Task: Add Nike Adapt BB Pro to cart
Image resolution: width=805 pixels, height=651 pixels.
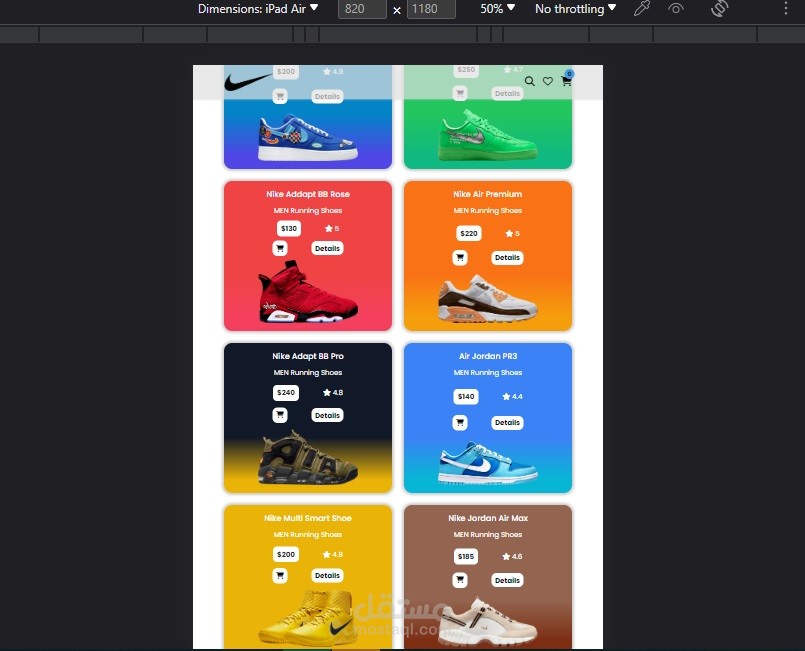Action: pyautogui.click(x=280, y=415)
